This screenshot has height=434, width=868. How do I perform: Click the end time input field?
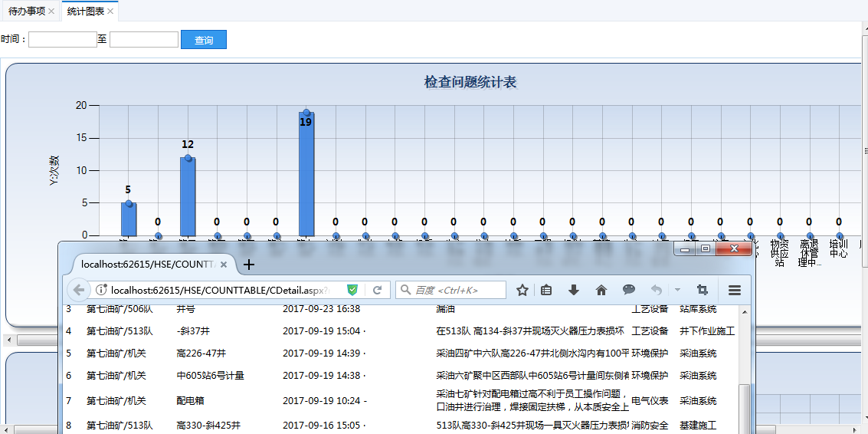click(x=144, y=39)
